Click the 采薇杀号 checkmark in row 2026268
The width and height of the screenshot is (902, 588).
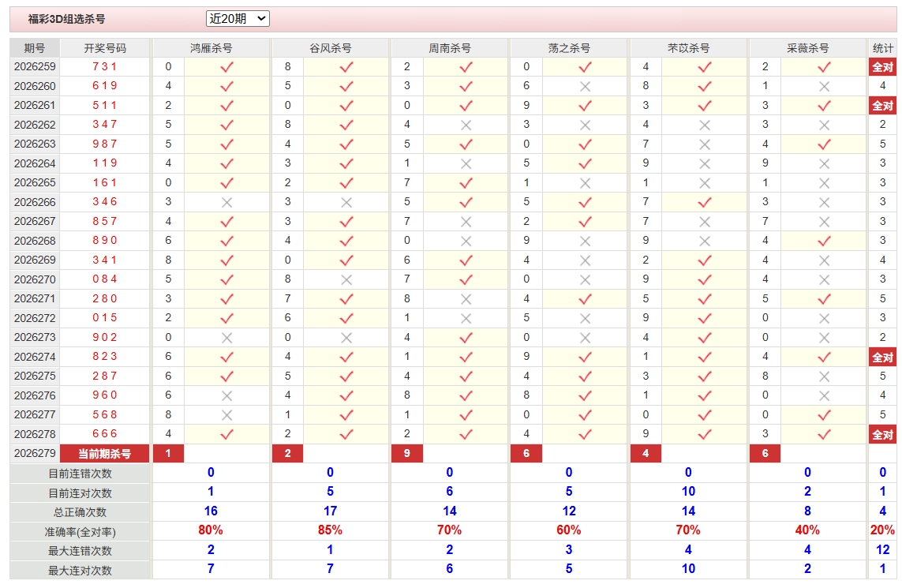pos(824,241)
